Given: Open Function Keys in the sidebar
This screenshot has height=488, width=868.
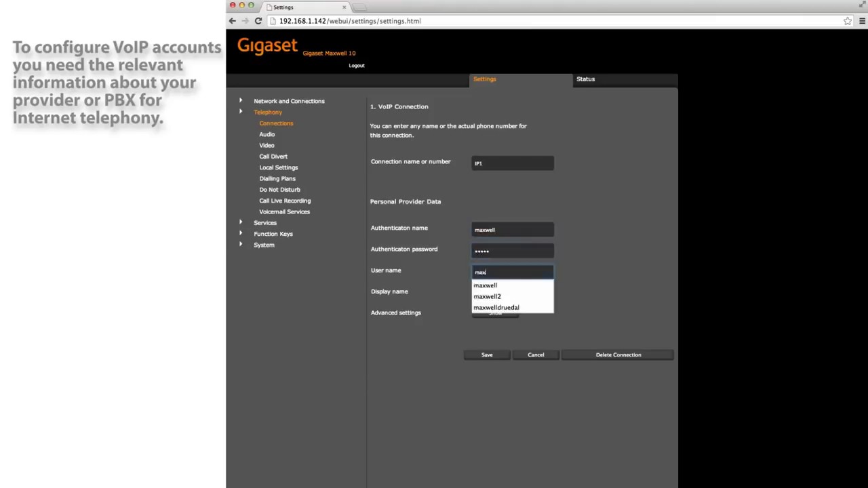Looking at the screenshot, I should click(x=273, y=234).
